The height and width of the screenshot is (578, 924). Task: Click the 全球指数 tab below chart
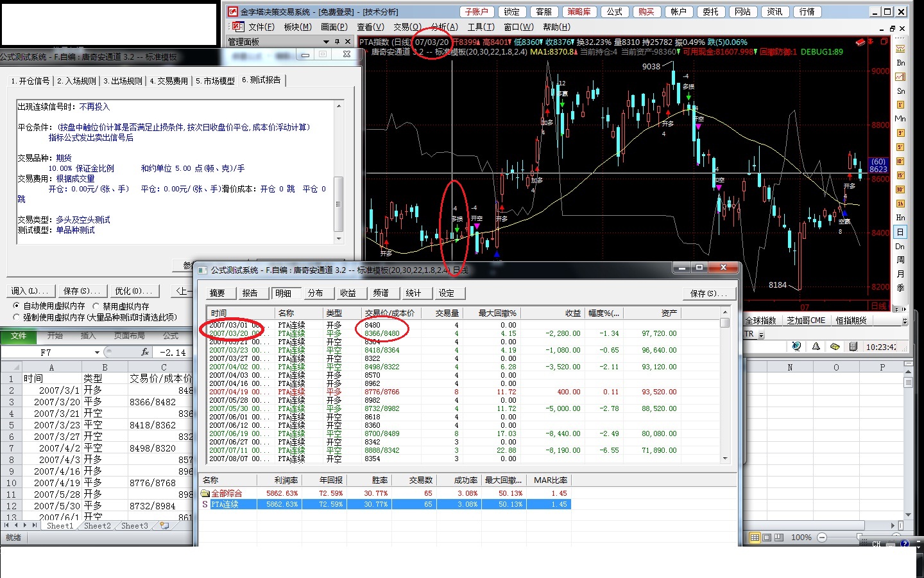[x=761, y=320]
